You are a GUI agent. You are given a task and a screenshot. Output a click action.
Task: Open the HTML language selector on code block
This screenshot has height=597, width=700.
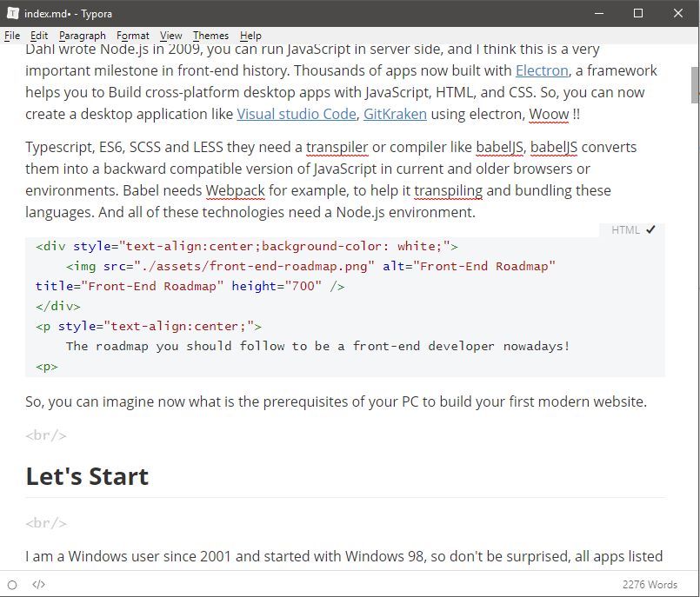click(625, 230)
